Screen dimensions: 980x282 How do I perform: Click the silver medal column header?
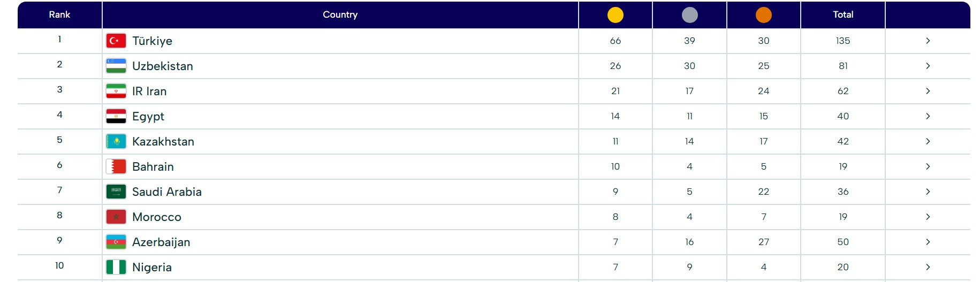coord(689,15)
